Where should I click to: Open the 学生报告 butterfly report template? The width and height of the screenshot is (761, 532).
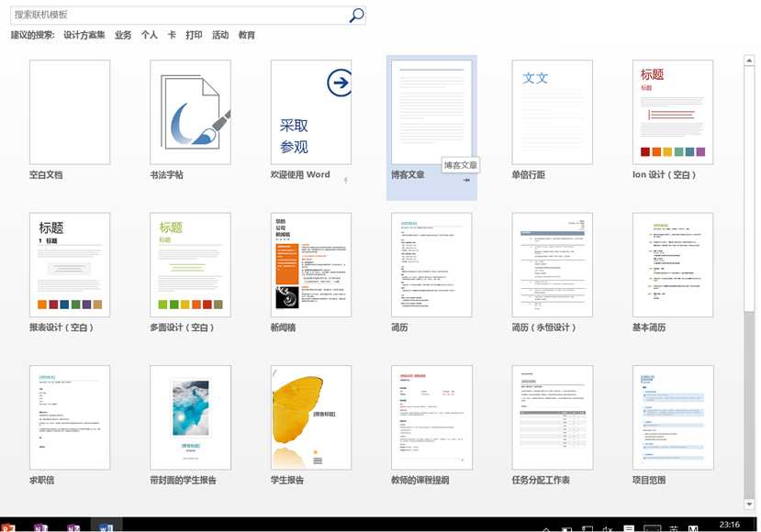[x=311, y=417]
